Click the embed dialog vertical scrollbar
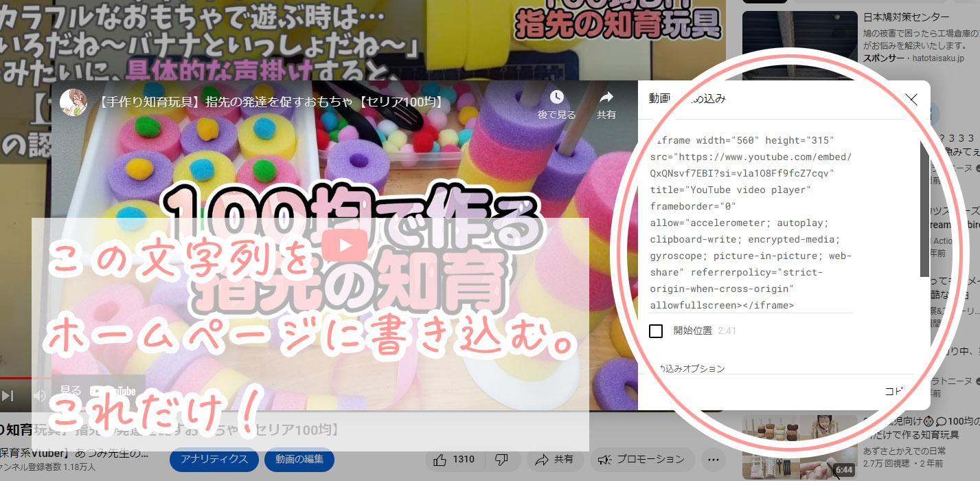This screenshot has width=980, height=481. (x=924, y=208)
